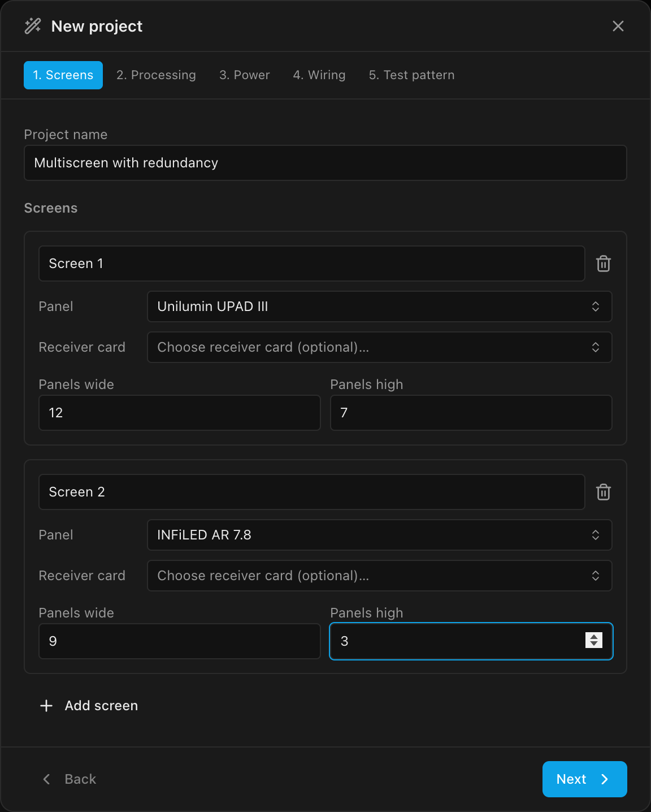
Task: Edit the Project name field
Action: [x=325, y=163]
